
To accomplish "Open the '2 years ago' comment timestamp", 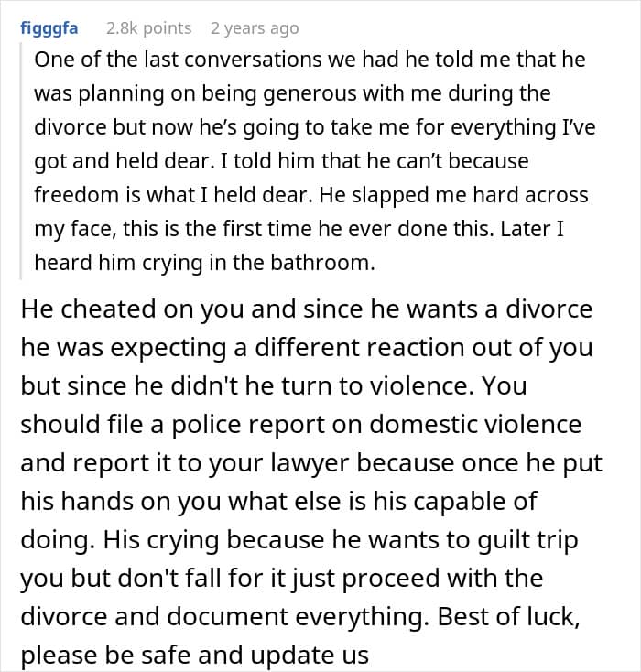I will click(x=255, y=28).
